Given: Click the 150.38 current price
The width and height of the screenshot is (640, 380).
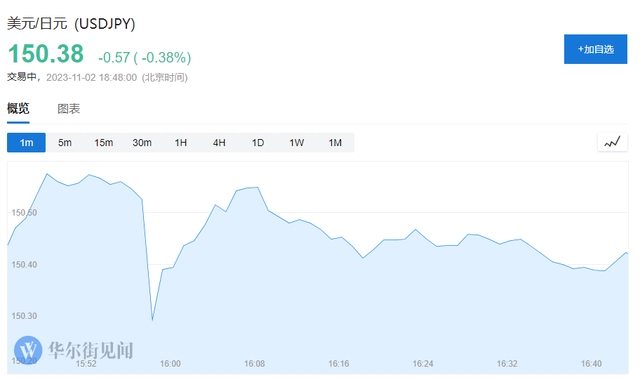Looking at the screenshot, I should point(46,54).
